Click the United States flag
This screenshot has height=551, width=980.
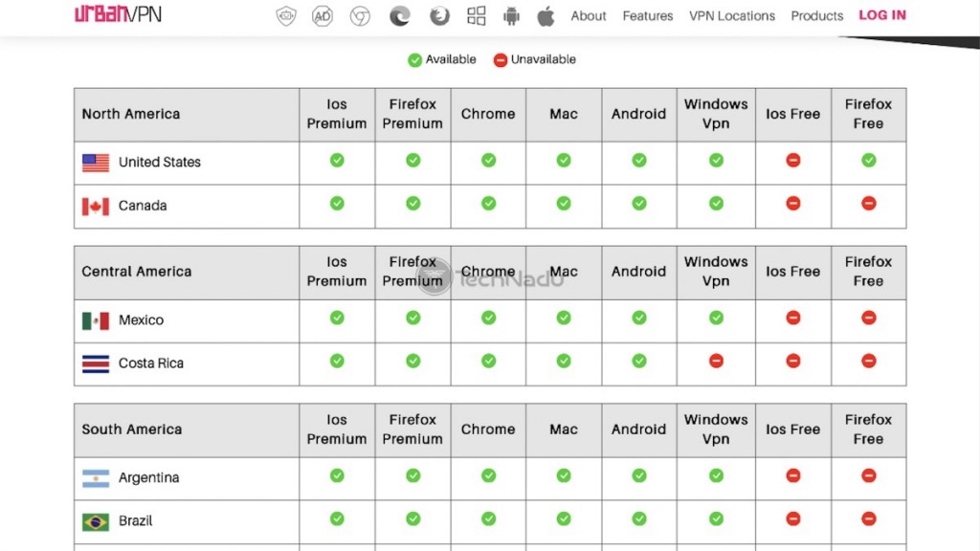(96, 163)
